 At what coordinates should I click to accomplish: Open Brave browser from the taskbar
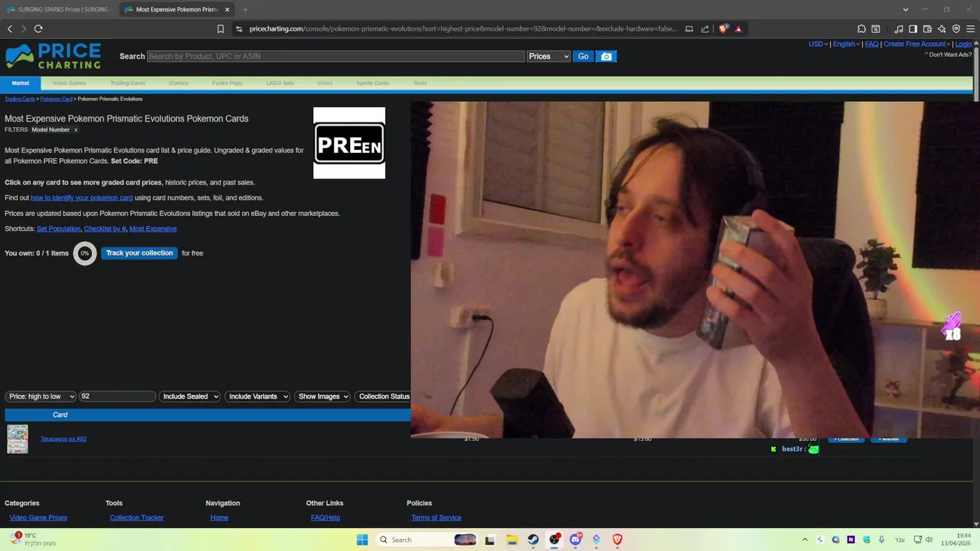(x=617, y=540)
